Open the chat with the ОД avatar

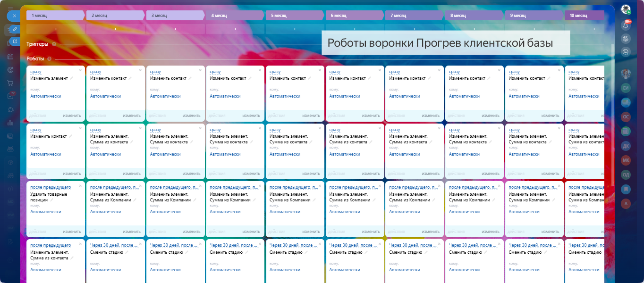coord(626,175)
